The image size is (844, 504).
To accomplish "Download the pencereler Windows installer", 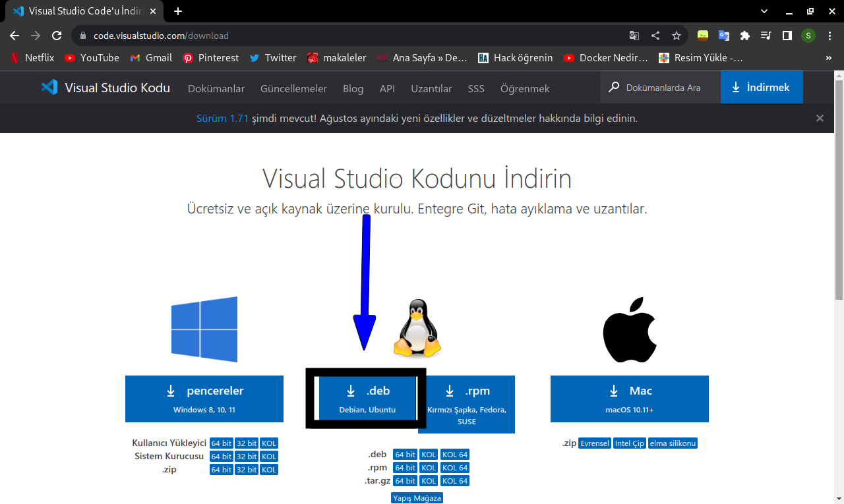I will click(x=204, y=399).
